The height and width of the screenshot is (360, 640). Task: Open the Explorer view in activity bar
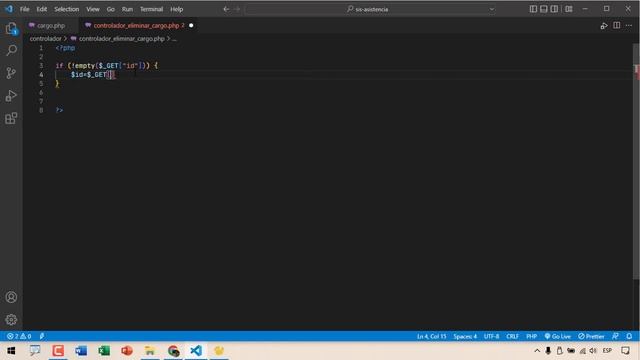pos(11,29)
